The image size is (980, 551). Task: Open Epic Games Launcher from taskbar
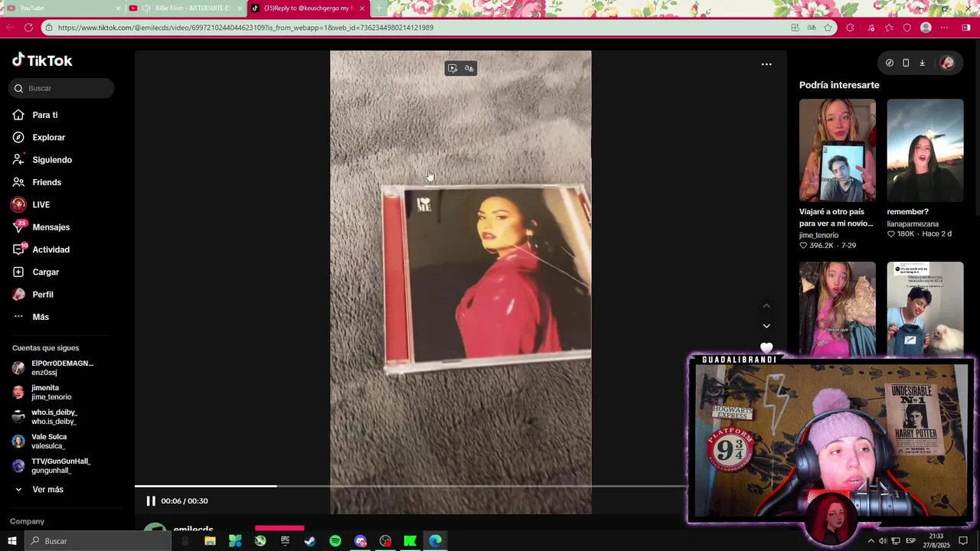click(x=285, y=541)
